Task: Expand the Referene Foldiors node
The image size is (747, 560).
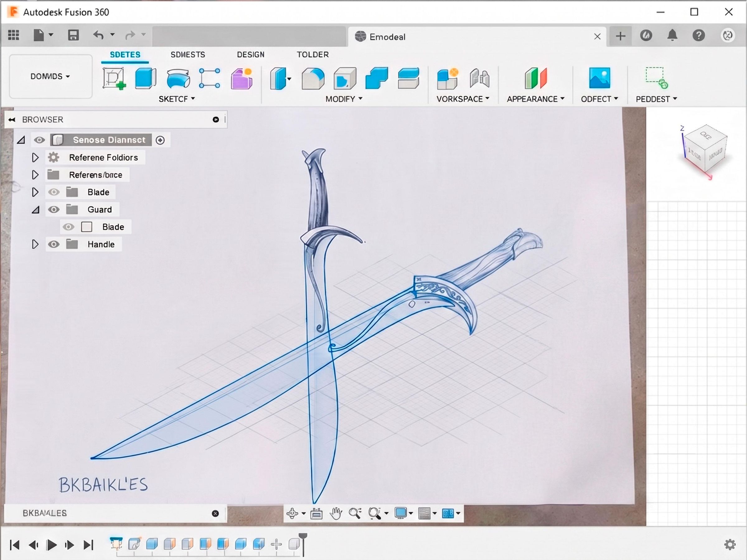Action: coord(35,157)
